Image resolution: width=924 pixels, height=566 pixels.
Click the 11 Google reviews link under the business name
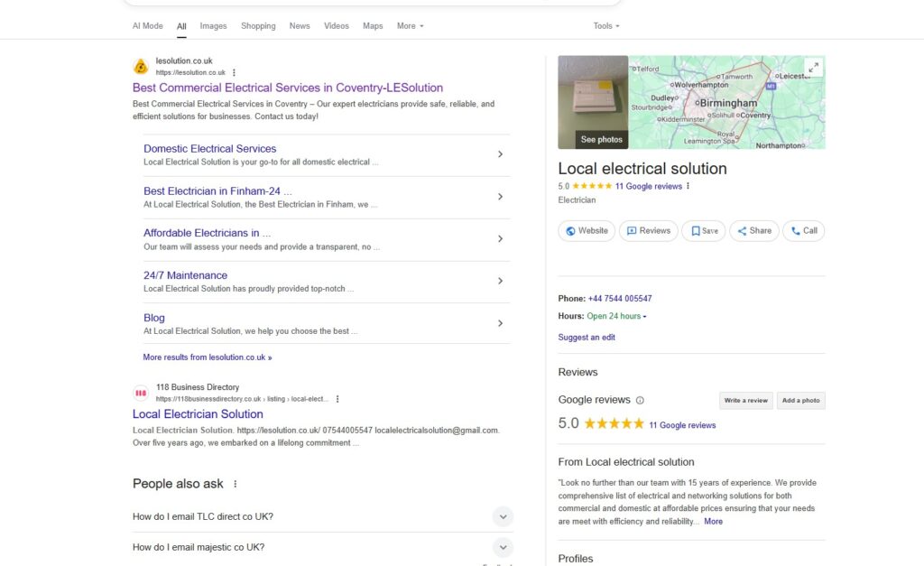[648, 186]
